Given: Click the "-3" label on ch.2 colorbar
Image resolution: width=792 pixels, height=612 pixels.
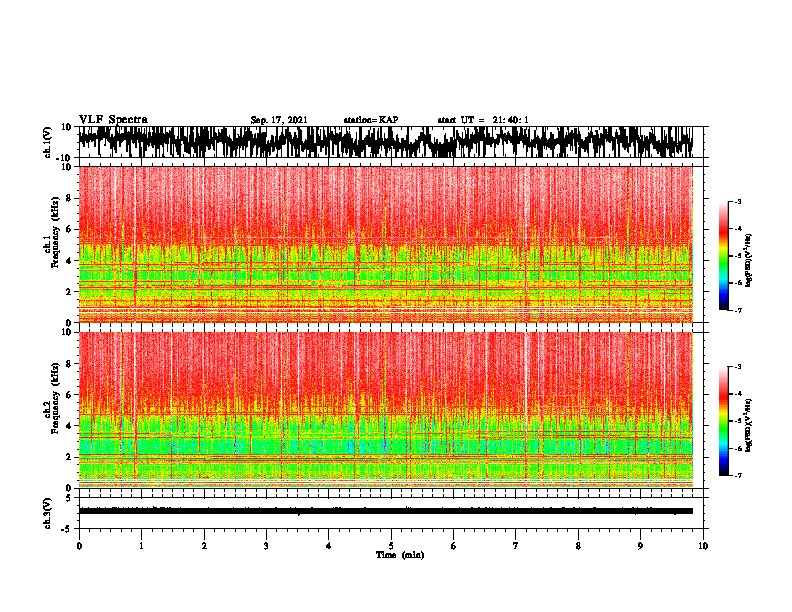Looking at the screenshot, I should coord(738,367).
